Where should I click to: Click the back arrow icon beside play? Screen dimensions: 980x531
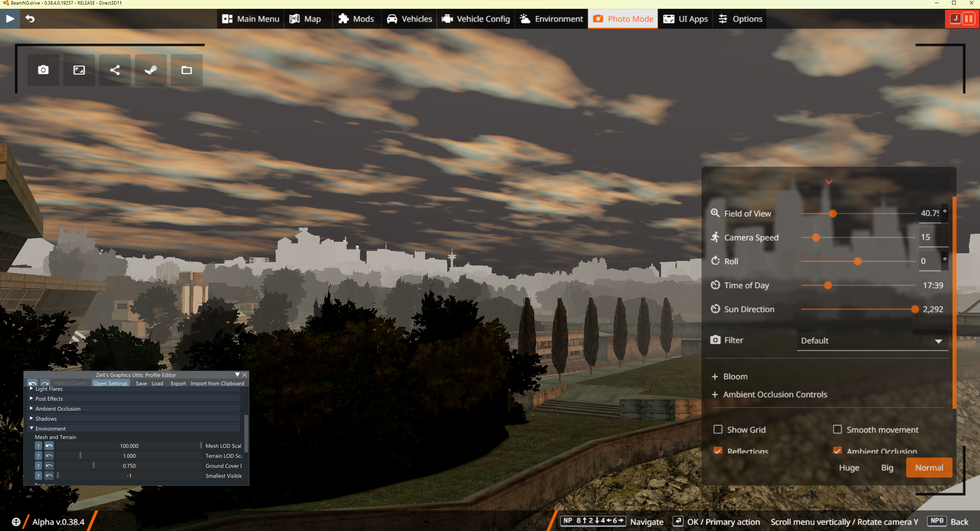tap(30, 18)
